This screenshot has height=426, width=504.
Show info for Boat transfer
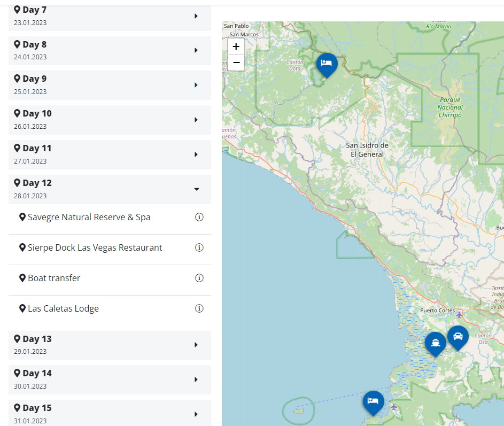[x=199, y=278]
